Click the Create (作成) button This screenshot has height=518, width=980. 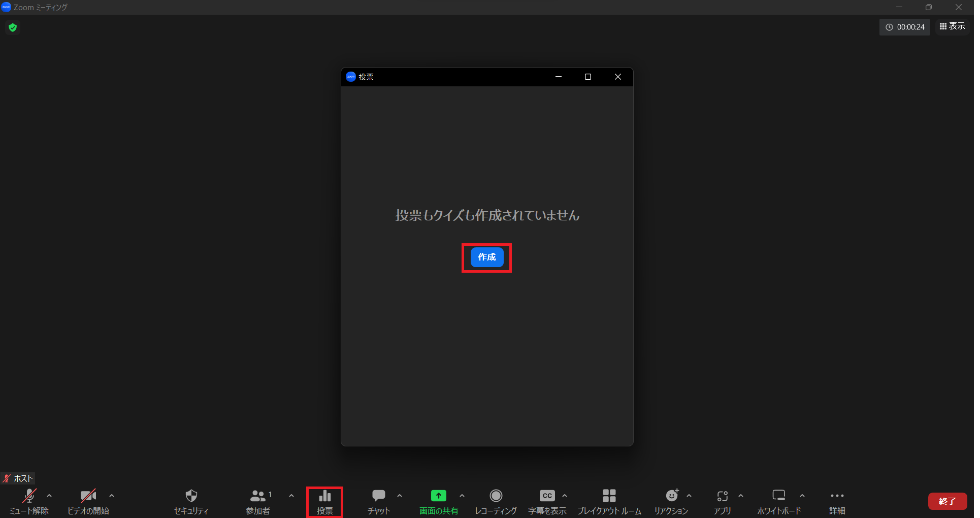click(x=486, y=257)
